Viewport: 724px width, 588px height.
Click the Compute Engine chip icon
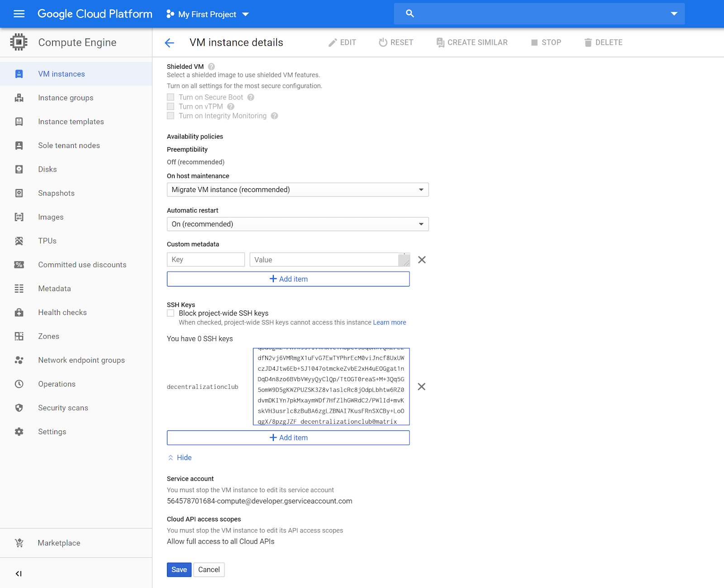click(x=19, y=42)
